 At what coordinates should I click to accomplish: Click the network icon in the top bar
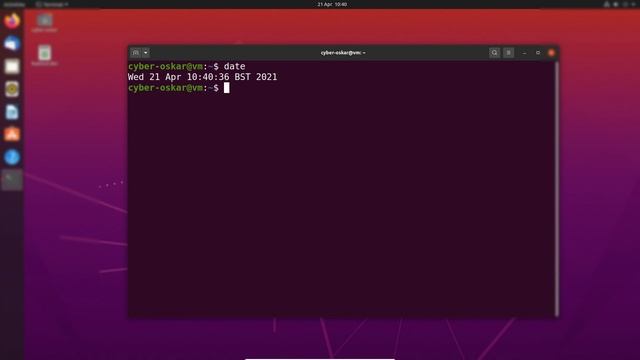(x=607, y=4)
